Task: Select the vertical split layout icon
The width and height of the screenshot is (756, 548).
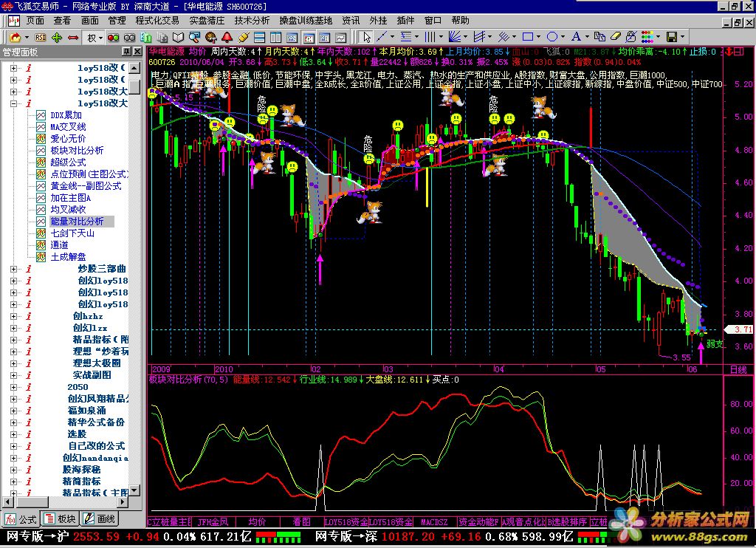Action: 276,37
